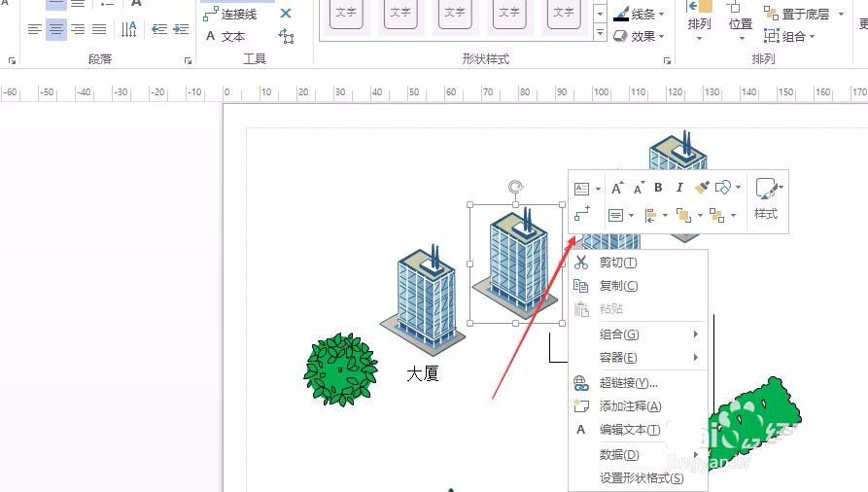Click 置于底层 send to back
Viewport: 868px width, 492px height.
[x=797, y=14]
